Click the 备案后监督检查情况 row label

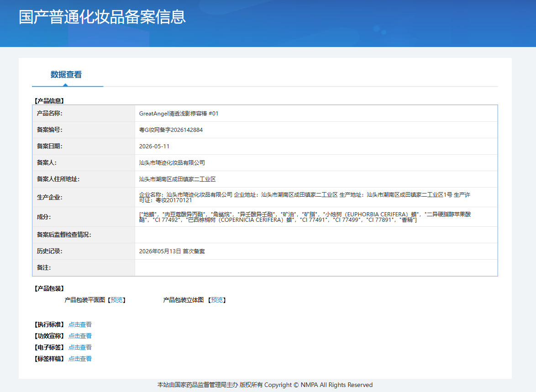click(x=64, y=235)
